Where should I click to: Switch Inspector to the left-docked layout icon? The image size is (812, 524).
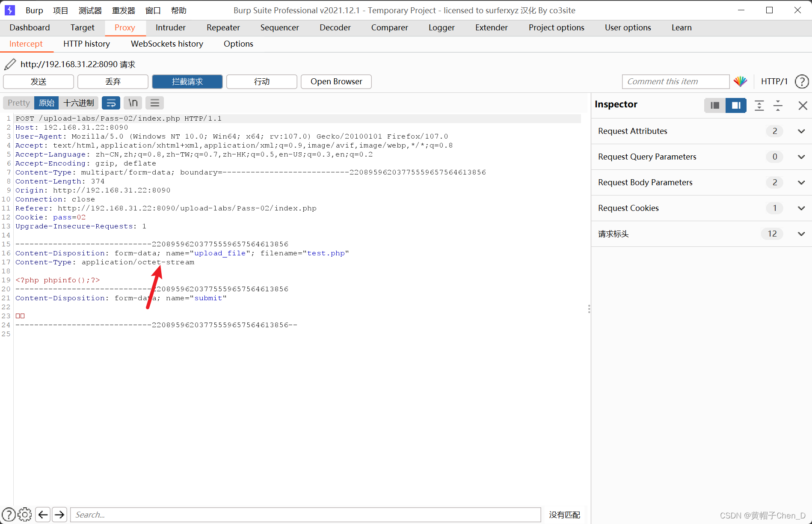715,105
